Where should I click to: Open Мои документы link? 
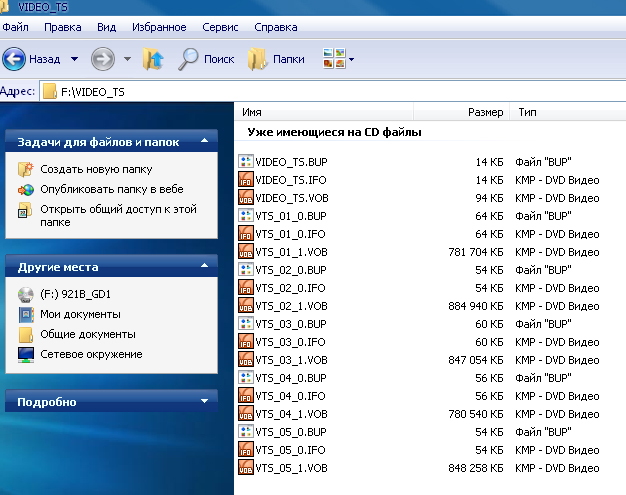pyautogui.click(x=80, y=314)
